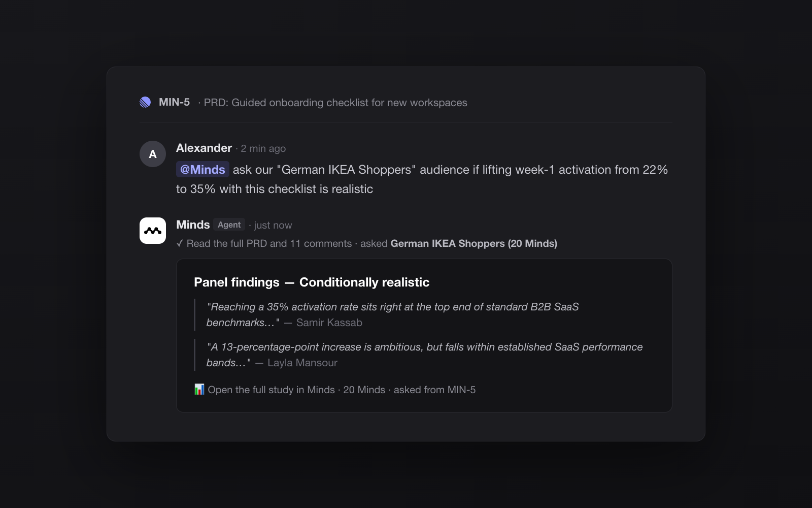812x508 pixels.
Task: Click the checkmark before Read the full PRD
Action: pos(180,244)
